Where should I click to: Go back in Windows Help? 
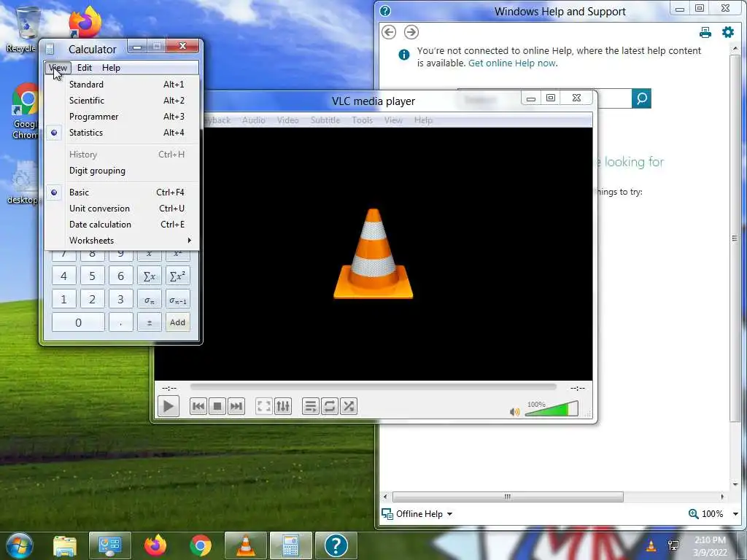(389, 32)
